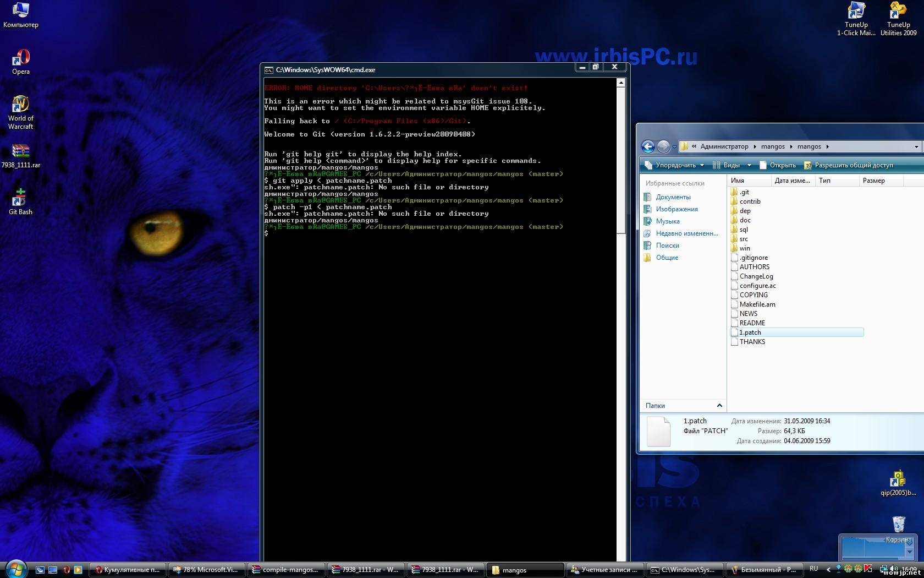The image size is (924, 578).
Task: Switch to compile-mangos taskbar window
Action: tap(285, 570)
